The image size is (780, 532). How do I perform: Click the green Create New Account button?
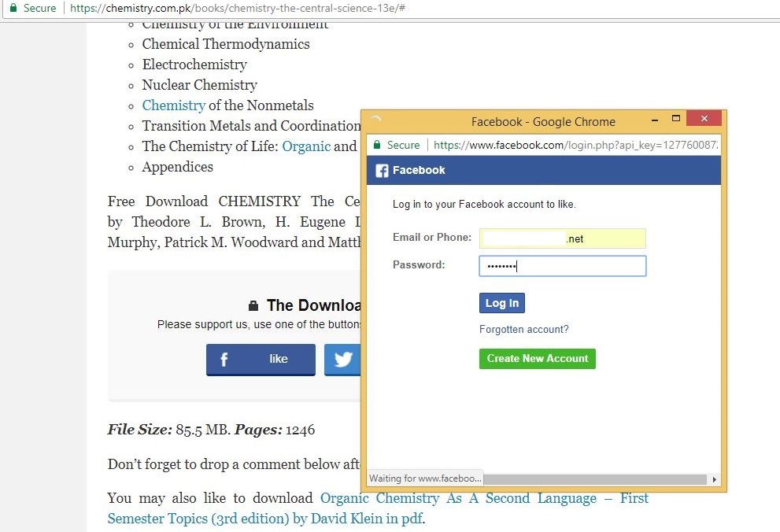tap(537, 359)
